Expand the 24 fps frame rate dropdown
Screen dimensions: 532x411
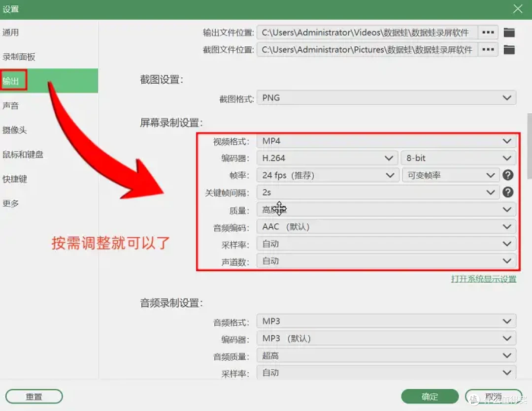[328, 175]
